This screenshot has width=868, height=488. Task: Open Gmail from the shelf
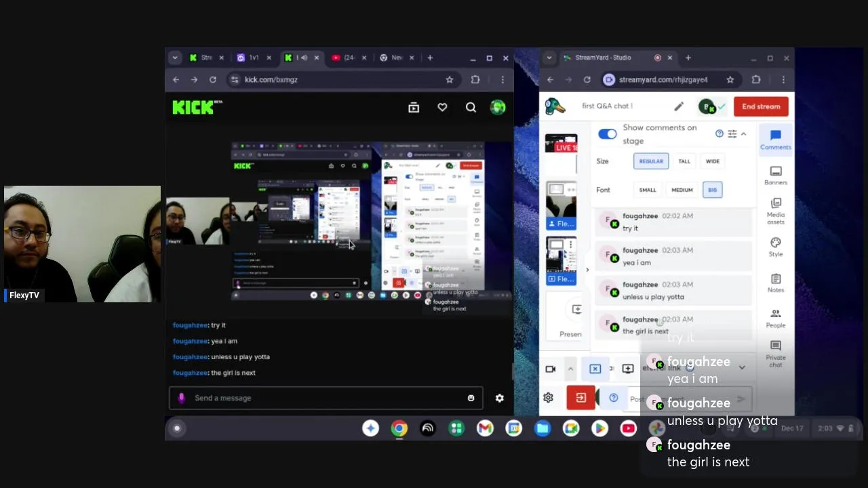(485, 428)
